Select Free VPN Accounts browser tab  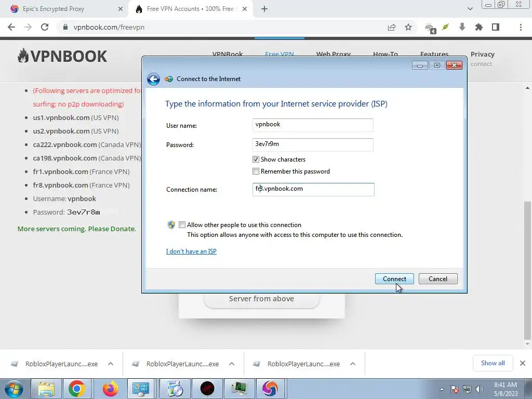pos(192,9)
